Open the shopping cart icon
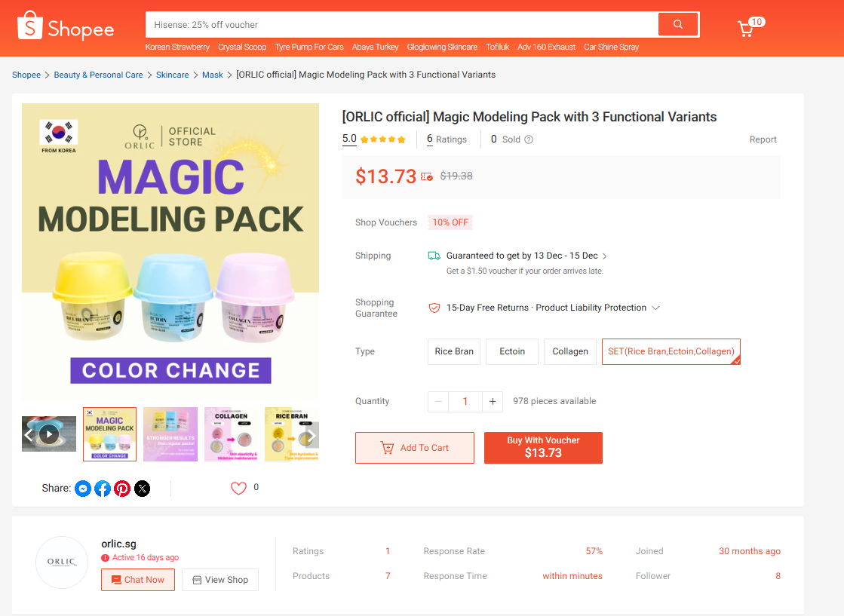 point(746,29)
